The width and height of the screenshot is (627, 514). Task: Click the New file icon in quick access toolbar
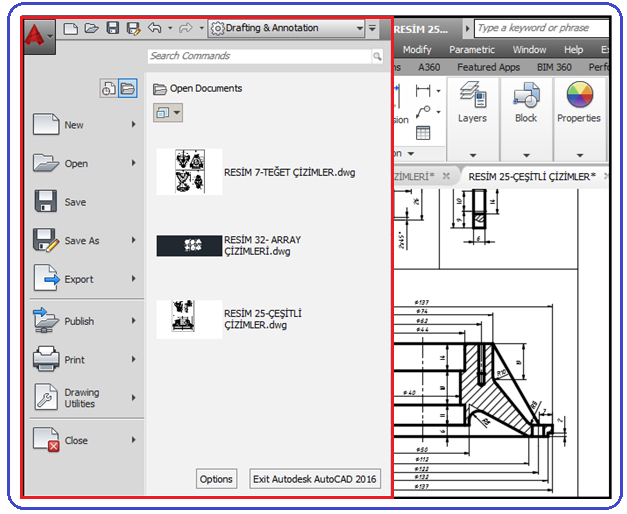71,28
